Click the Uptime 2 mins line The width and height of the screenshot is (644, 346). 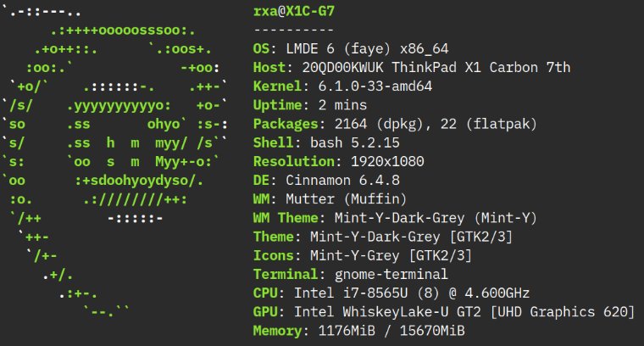(310, 105)
